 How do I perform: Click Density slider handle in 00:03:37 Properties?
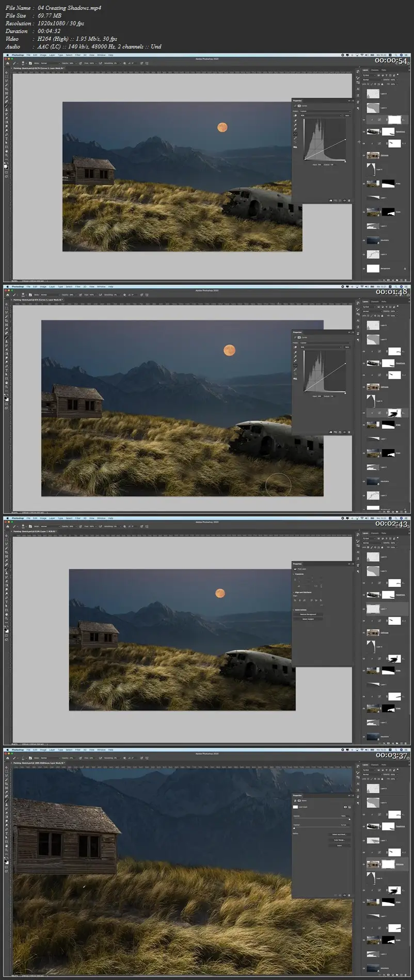tap(349, 819)
